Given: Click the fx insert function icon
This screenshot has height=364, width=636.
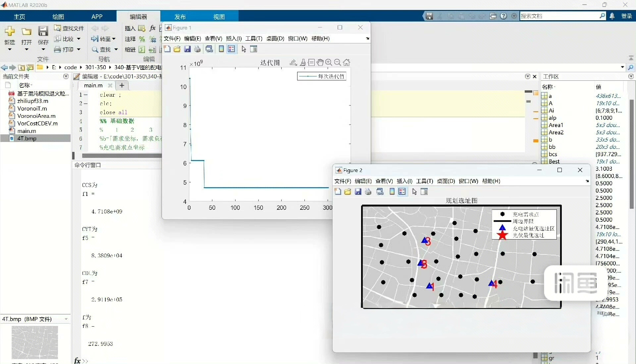Looking at the screenshot, I should pyautogui.click(x=152, y=28).
